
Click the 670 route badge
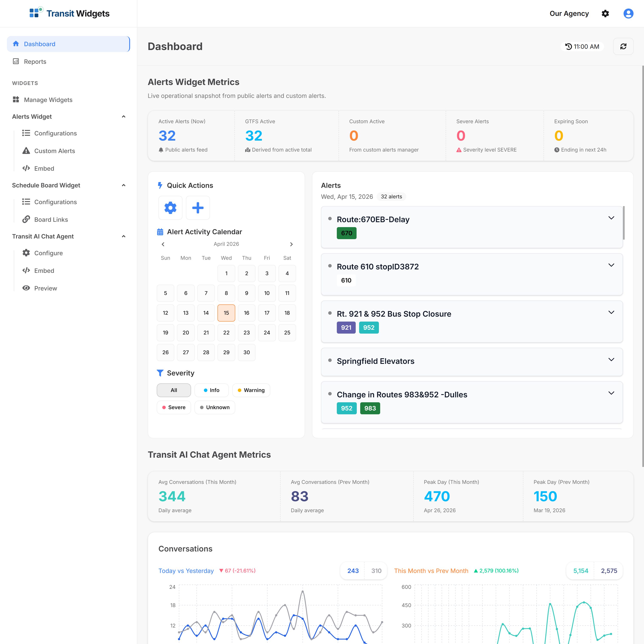[x=347, y=233]
